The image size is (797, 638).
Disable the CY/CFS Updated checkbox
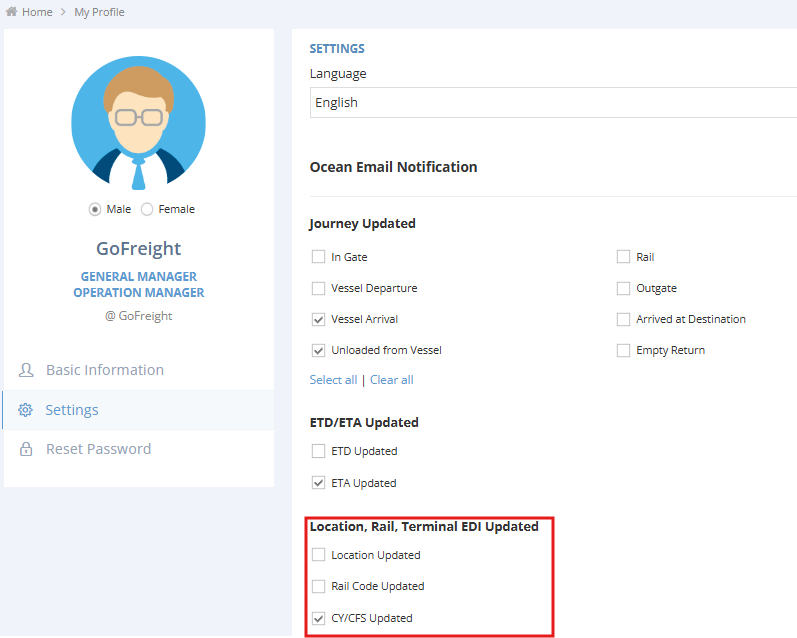click(318, 618)
